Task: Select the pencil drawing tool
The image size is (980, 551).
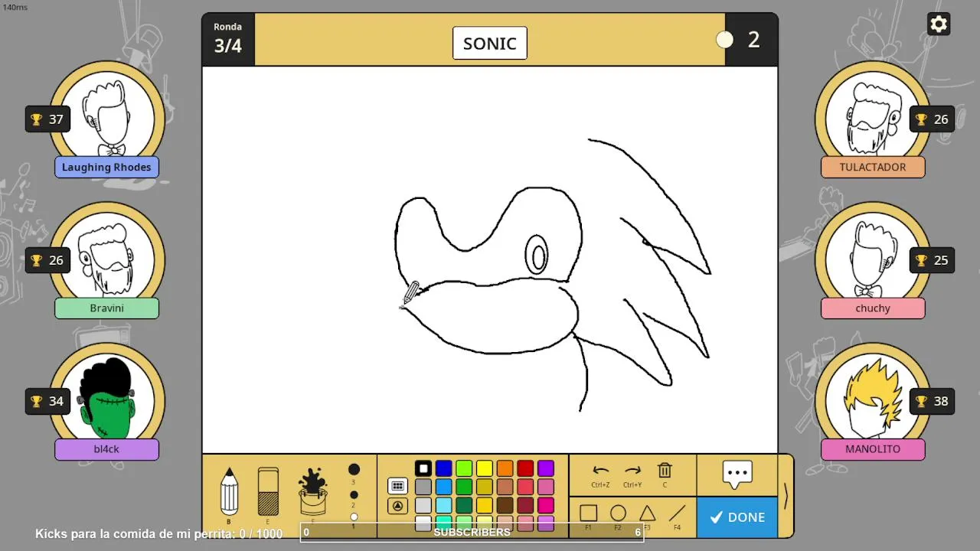Action: [229, 491]
